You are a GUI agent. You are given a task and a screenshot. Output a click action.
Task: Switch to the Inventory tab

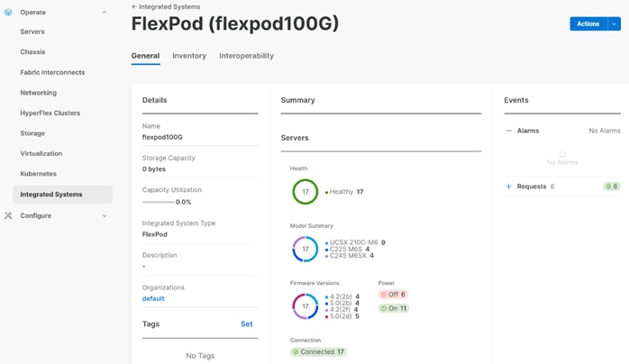click(x=189, y=56)
